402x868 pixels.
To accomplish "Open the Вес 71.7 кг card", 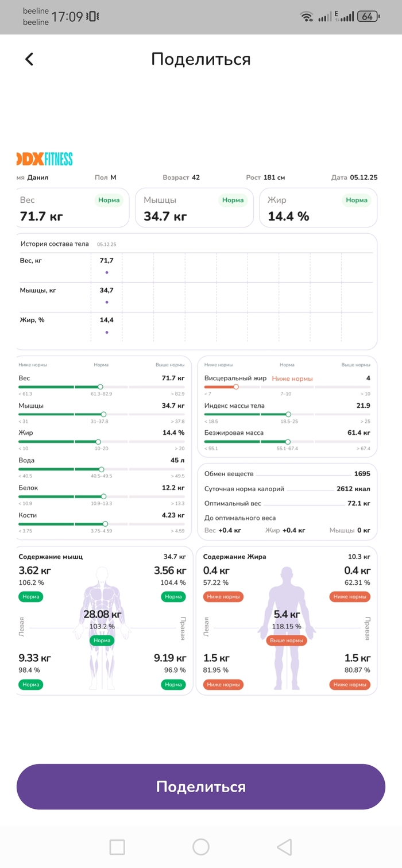I will [x=71, y=208].
